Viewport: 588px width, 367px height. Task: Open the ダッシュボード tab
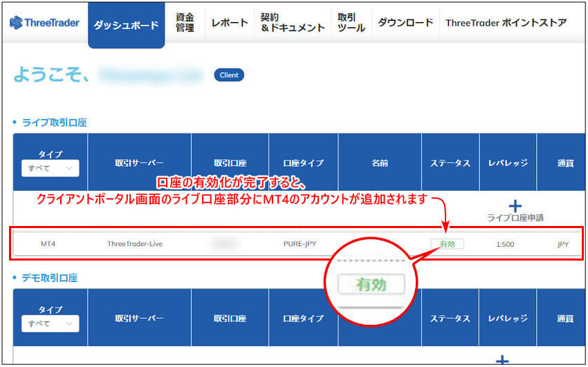coord(127,25)
